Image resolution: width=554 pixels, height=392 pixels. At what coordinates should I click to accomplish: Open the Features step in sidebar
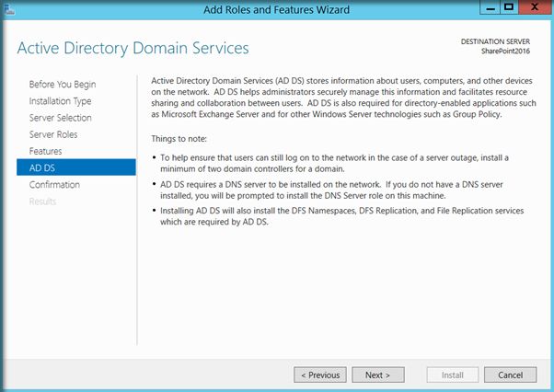pos(46,151)
